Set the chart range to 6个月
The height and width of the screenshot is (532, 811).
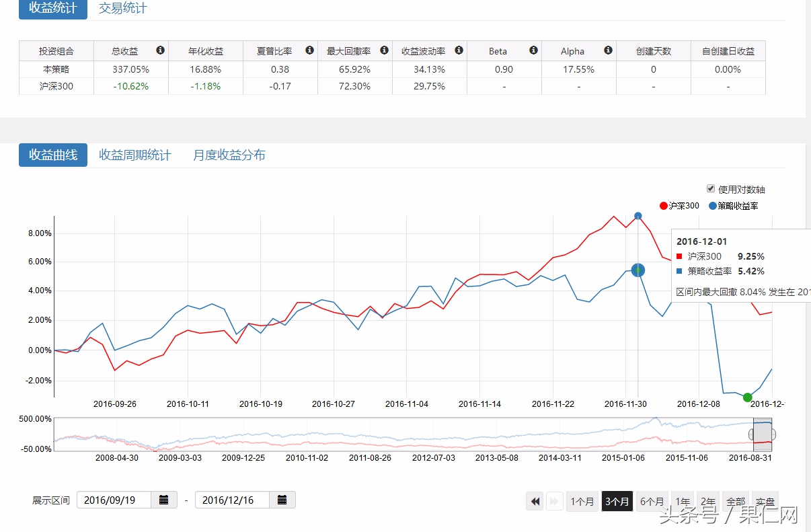pyautogui.click(x=652, y=502)
